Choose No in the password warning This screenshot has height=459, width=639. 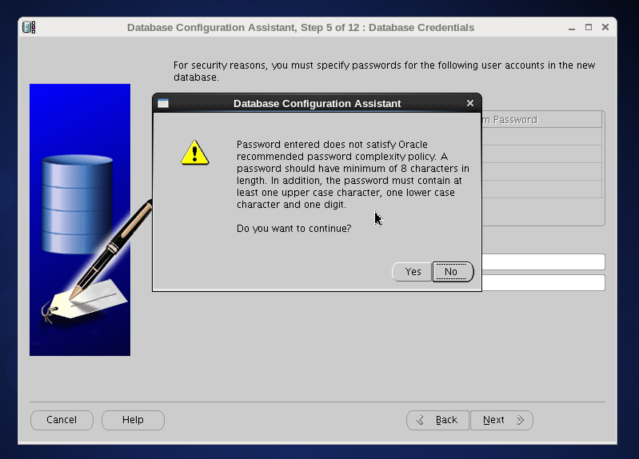point(451,272)
